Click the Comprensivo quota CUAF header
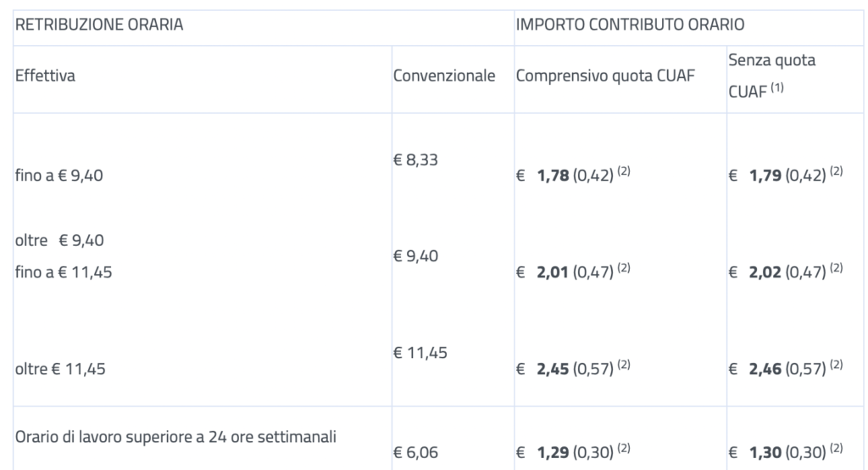Viewport: 868px width, 470px height. (605, 76)
